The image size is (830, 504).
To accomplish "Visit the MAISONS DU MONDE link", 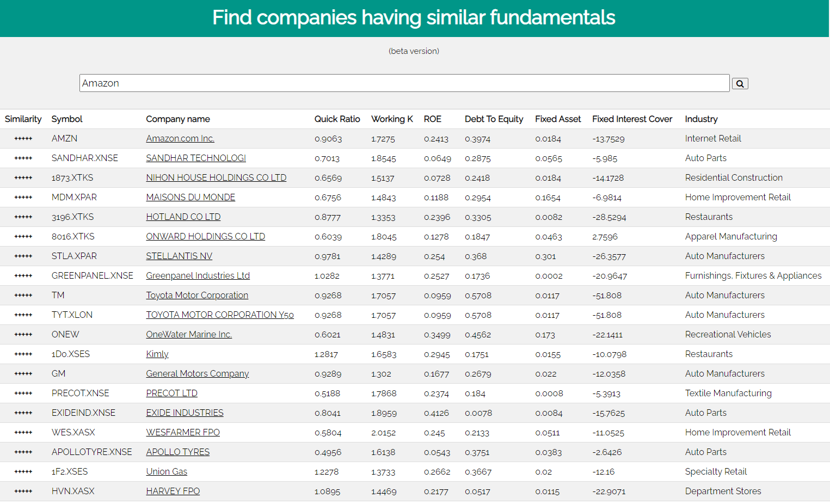I will 190,198.
